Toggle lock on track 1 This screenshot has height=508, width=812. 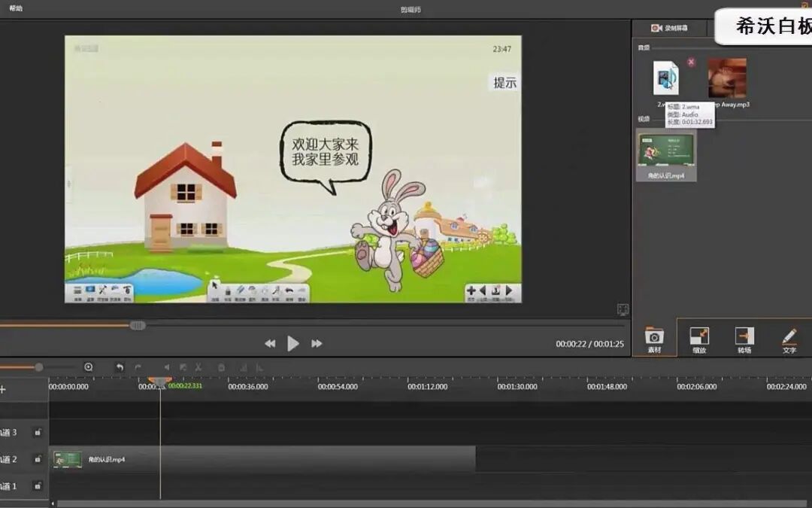click(x=38, y=486)
